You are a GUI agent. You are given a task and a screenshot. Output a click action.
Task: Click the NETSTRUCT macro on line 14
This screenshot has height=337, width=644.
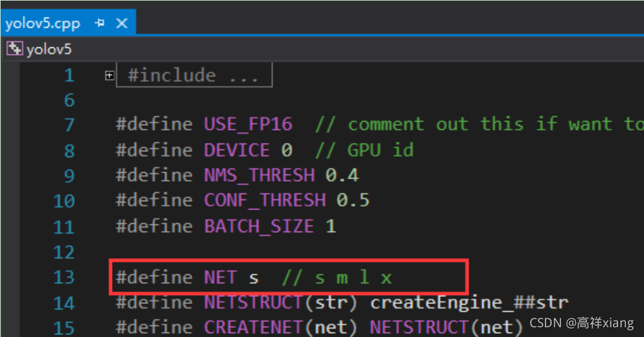click(254, 303)
